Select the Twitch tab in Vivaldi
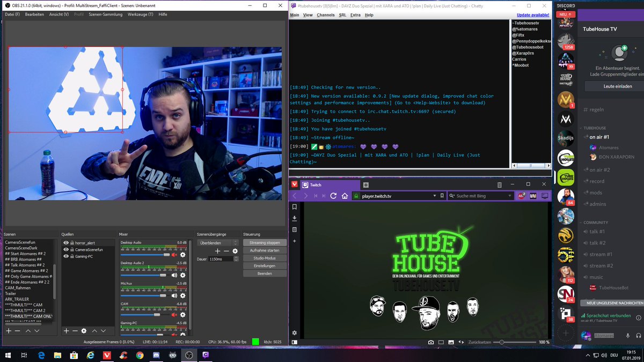Viewport: 644px width, 362px height. 330,185
